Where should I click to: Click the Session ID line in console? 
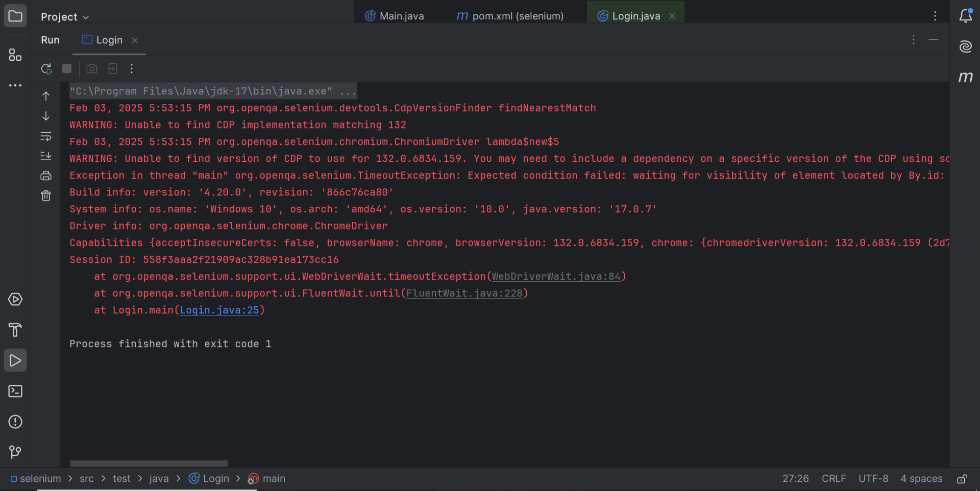pos(204,259)
